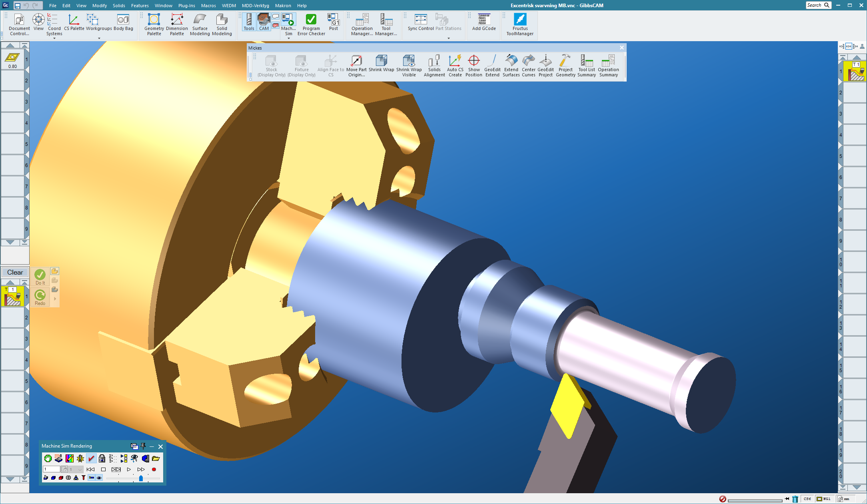Run Solids Alignment
Viewport: 867px width, 504px height.
(x=434, y=66)
